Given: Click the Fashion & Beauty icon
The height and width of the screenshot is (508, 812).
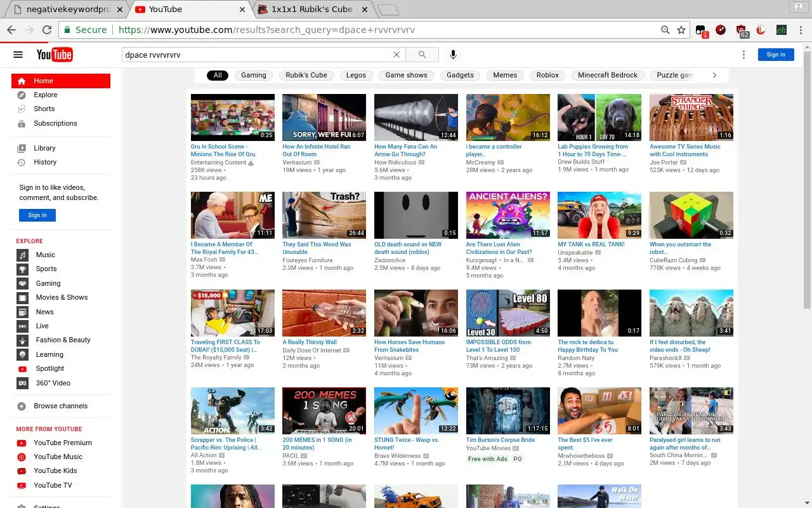Looking at the screenshot, I should pyautogui.click(x=23, y=340).
